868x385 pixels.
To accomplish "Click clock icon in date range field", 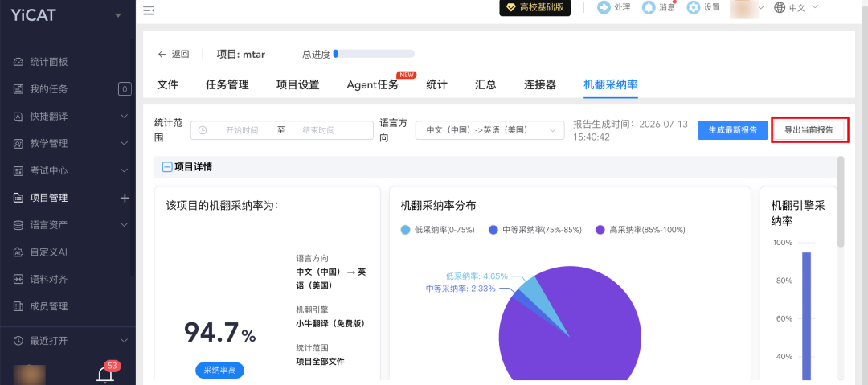I will [x=203, y=130].
